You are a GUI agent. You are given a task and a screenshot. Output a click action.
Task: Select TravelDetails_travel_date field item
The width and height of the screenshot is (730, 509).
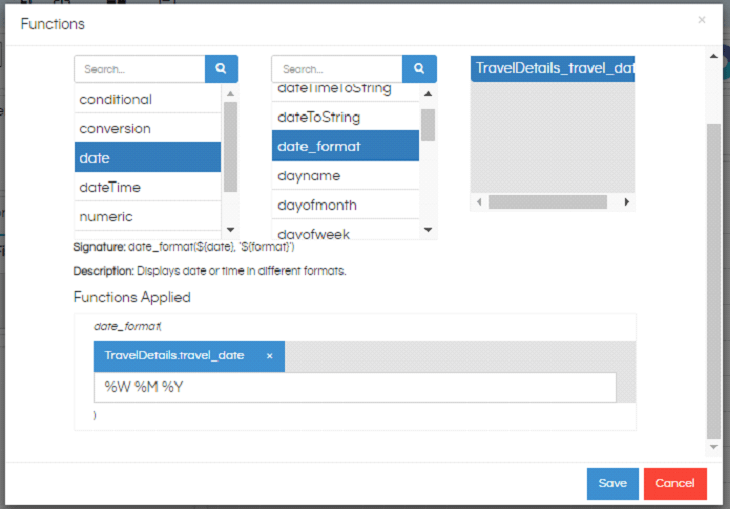[x=553, y=68]
